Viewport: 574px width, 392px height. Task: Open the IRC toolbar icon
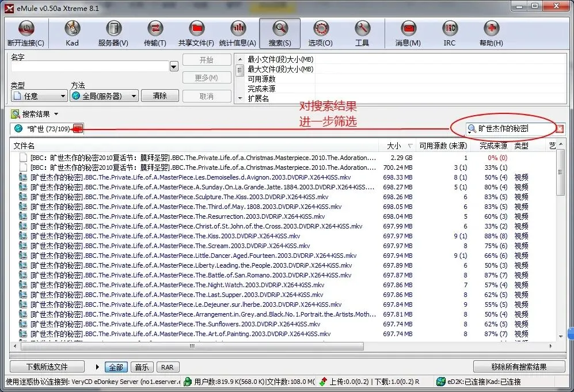click(450, 29)
